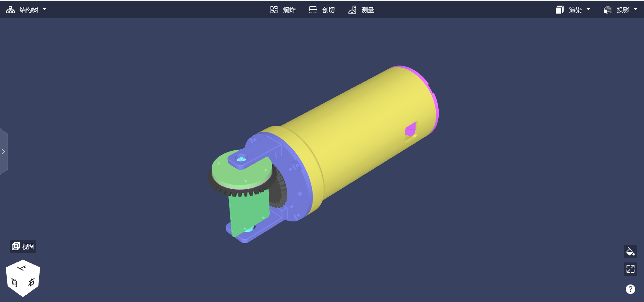Click the 结构树 dropdown arrow
644x302 pixels.
44,9
